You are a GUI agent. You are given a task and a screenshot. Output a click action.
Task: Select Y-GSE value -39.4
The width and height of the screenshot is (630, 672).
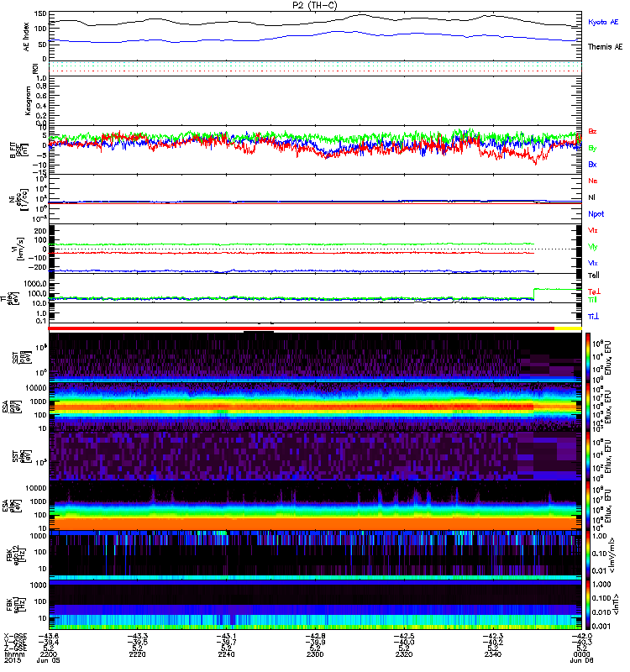tap(49, 642)
